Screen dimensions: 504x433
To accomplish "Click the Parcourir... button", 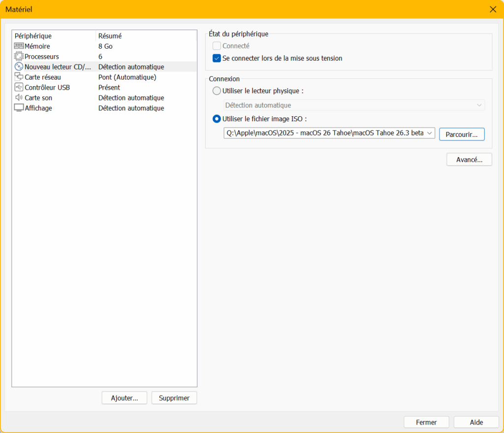I will [462, 134].
